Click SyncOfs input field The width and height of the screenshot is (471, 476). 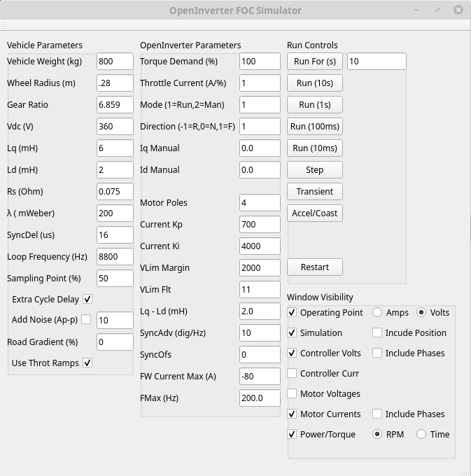[x=260, y=355]
